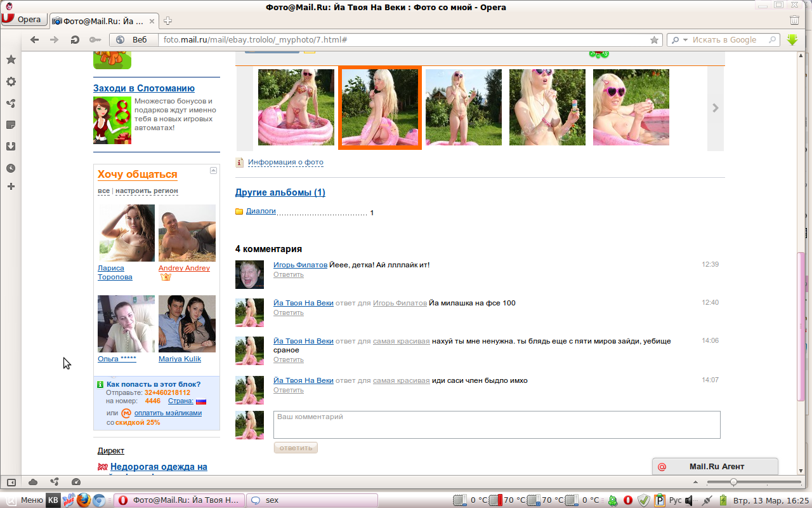Go forward with the forward arrow
Screen dimensions: 812x508
point(55,40)
